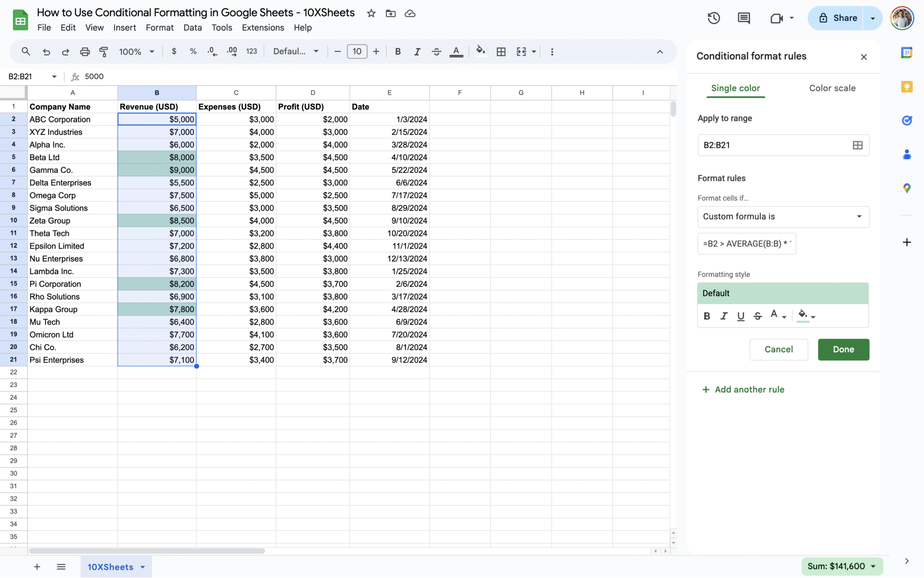The height and width of the screenshot is (578, 924).
Task: Open more toolbar options (three dots)
Action: 552,51
